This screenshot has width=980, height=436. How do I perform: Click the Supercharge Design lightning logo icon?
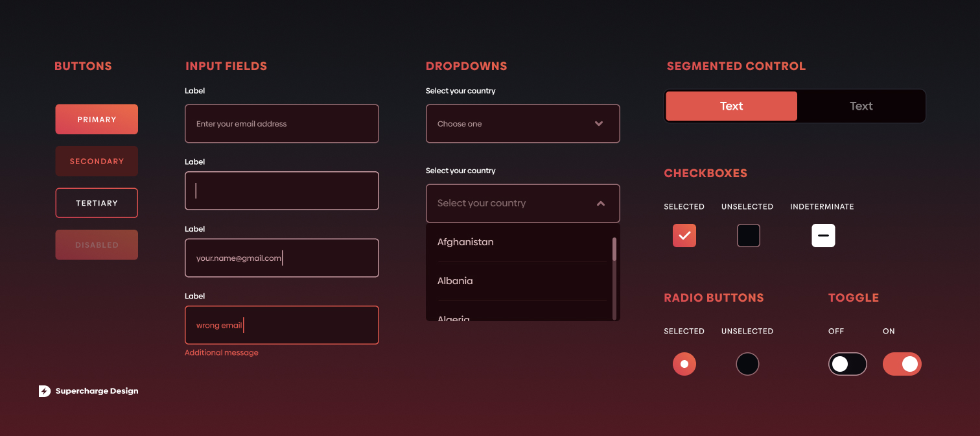[x=45, y=391]
